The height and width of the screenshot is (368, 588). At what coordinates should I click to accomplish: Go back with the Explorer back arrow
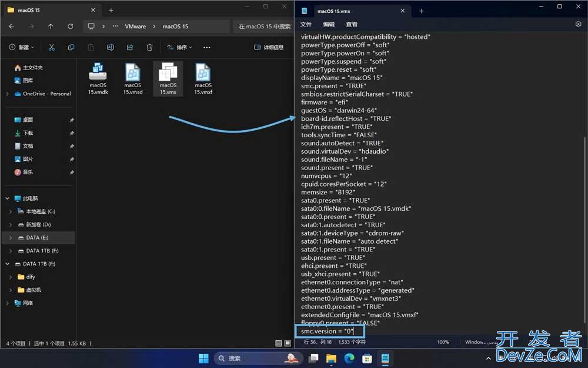tap(12, 26)
